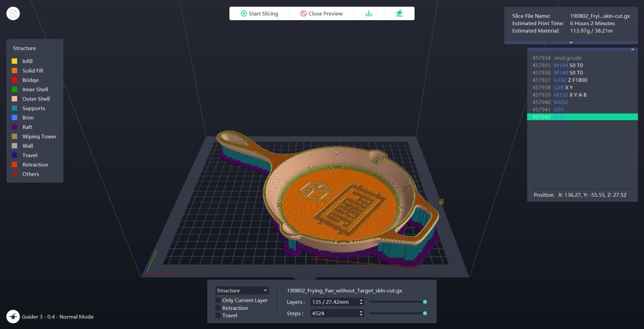The image size is (644, 329).
Task: Click the send to printer icon
Action: [399, 14]
